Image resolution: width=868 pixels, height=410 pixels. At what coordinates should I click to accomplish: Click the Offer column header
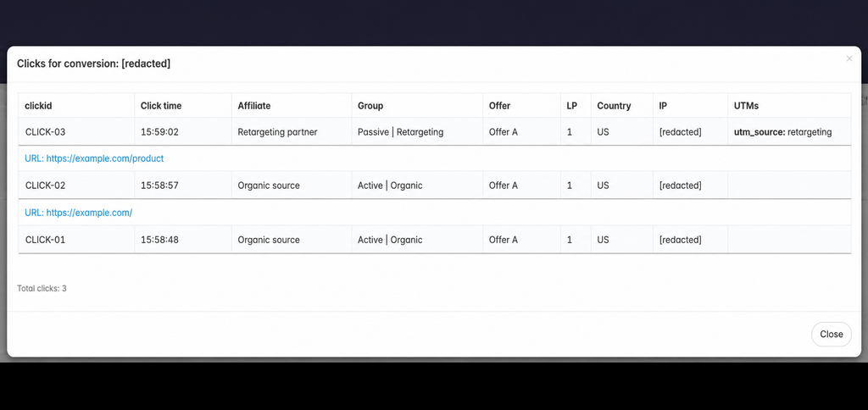click(499, 106)
